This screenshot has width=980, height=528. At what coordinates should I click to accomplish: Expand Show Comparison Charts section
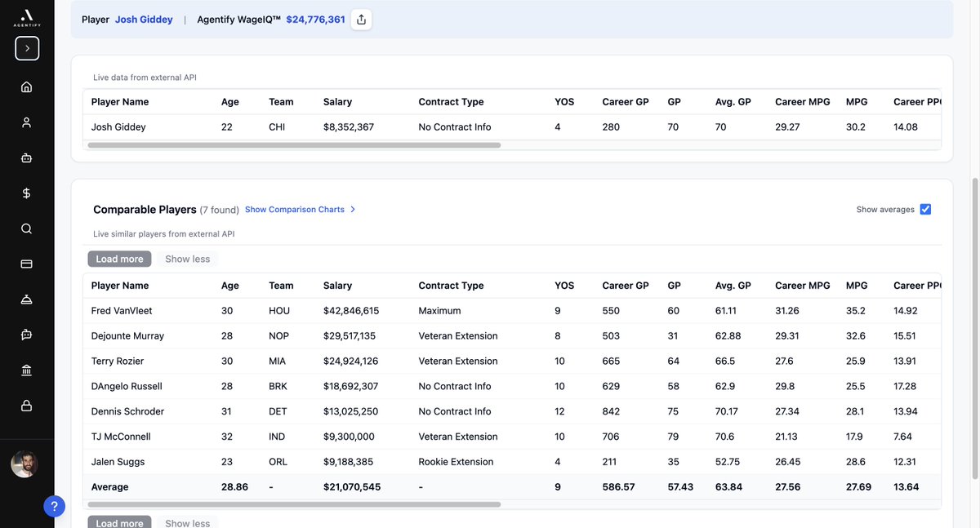coord(295,208)
